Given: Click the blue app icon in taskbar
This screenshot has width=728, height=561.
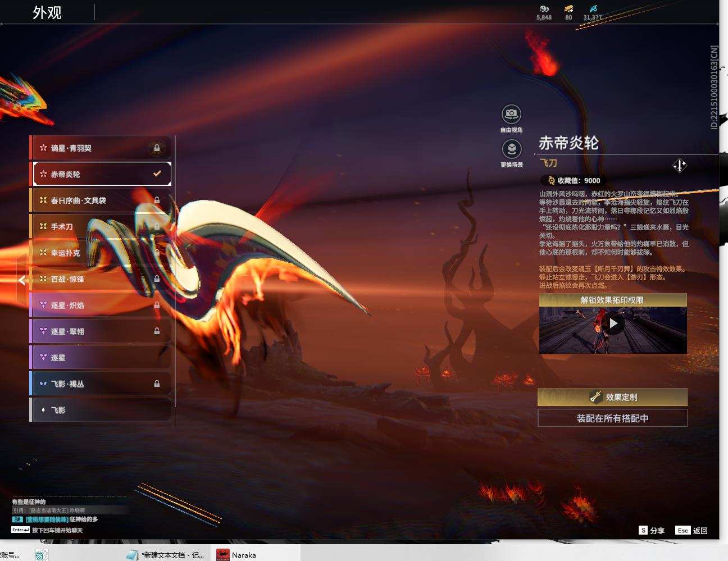Looking at the screenshot, I should [40, 555].
